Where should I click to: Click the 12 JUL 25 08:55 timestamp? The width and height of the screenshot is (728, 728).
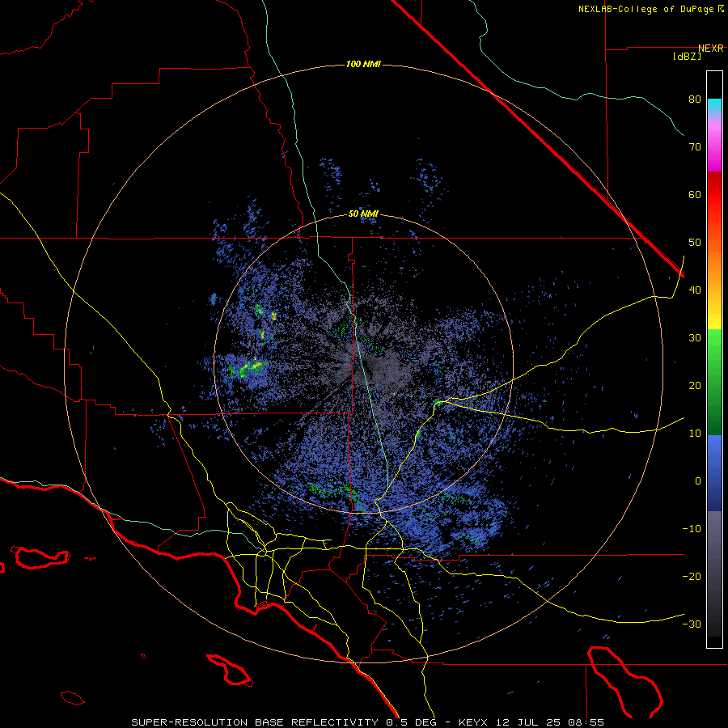(550, 722)
